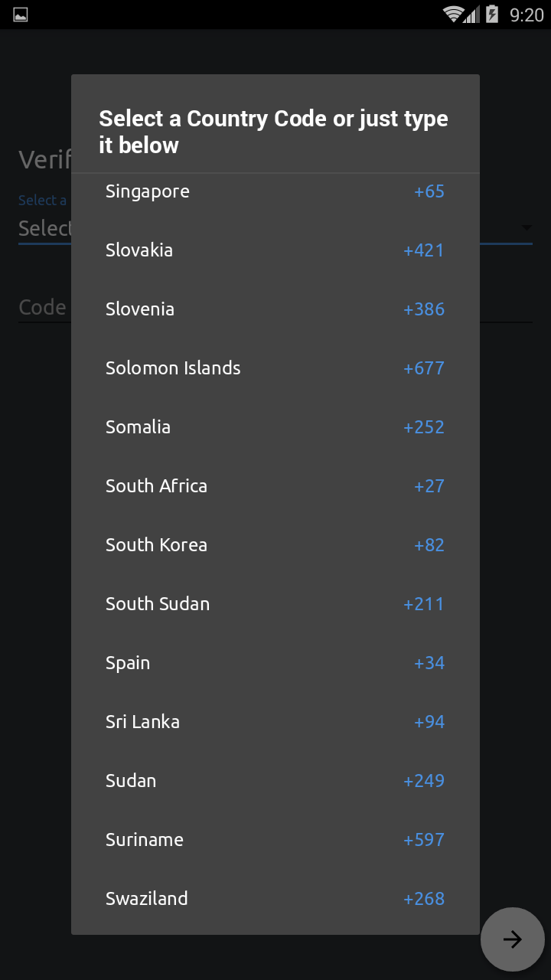
Task: Choose Sri Lanka from the list
Action: [x=275, y=721]
